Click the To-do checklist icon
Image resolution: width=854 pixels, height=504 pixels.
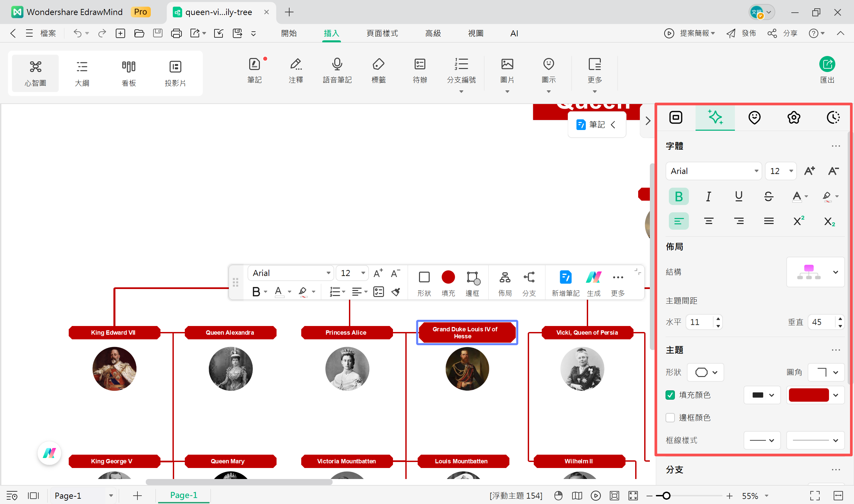coord(420,65)
